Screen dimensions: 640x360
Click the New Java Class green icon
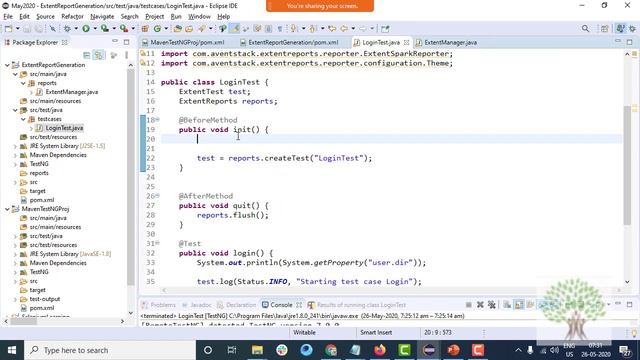click(157, 29)
